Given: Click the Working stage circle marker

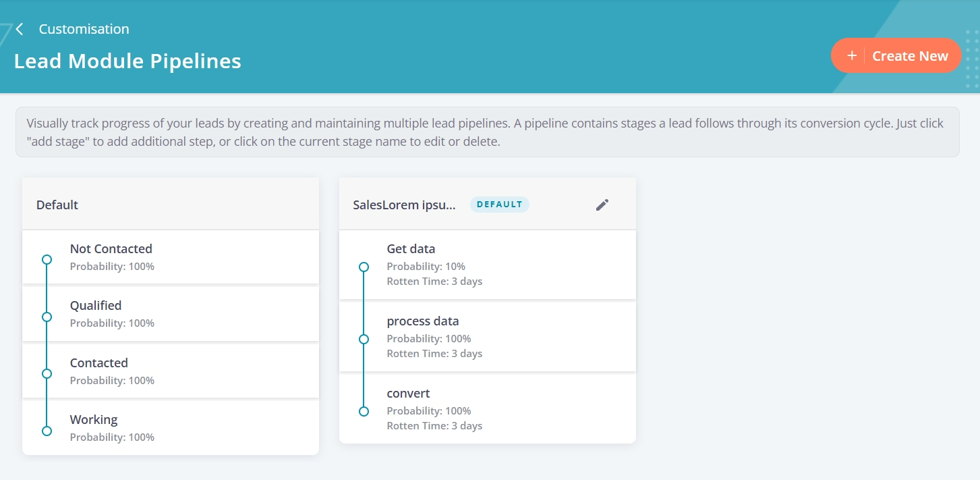Looking at the screenshot, I should 47,431.
